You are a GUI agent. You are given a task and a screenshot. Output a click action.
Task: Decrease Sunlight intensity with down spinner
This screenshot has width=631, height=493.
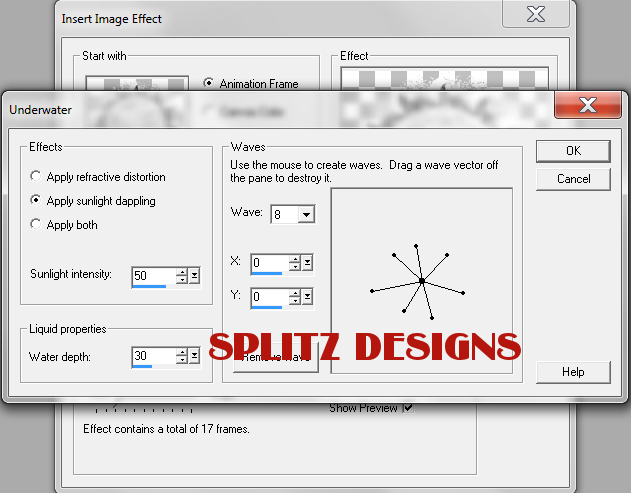pyautogui.click(x=182, y=280)
